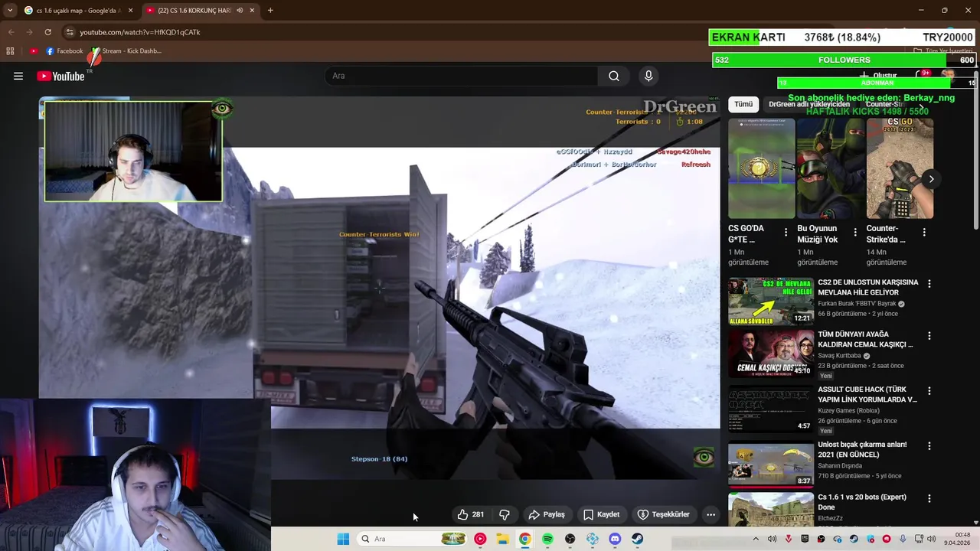The width and height of the screenshot is (980, 551).
Task: Share the video via Paylaş
Action: [x=547, y=514]
